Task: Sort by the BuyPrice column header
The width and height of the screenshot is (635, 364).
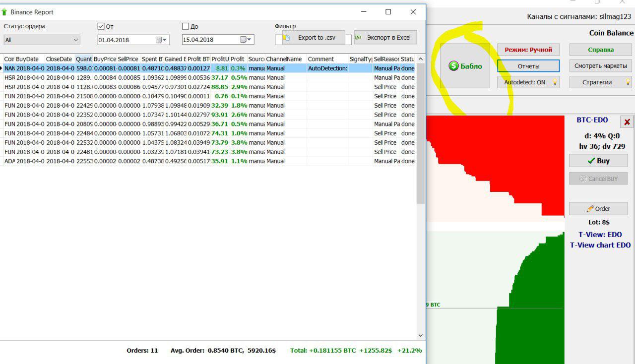Action: pos(105,59)
